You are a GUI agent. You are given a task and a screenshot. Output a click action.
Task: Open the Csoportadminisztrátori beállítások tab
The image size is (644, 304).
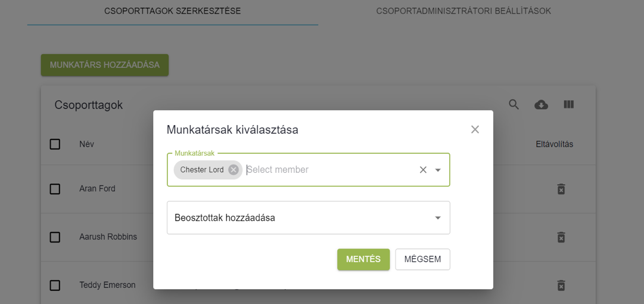(x=463, y=11)
